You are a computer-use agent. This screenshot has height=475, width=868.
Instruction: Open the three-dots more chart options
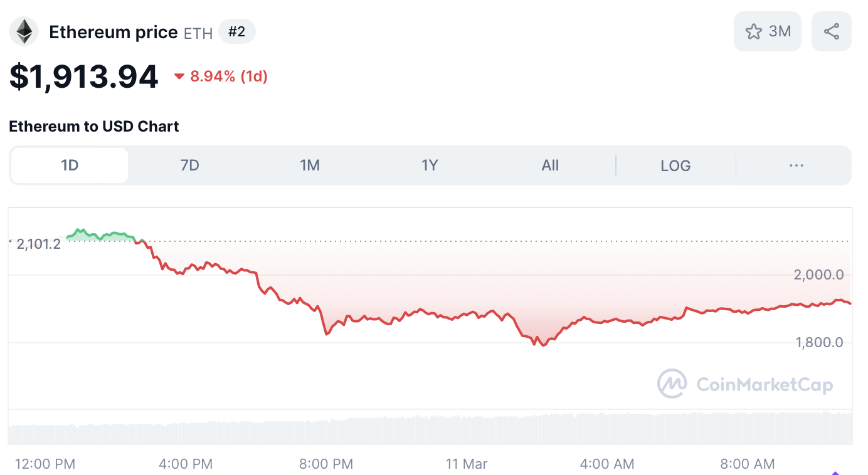796,165
